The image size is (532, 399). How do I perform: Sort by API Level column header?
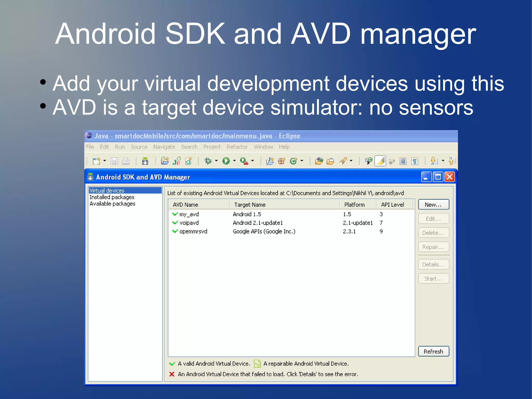[395, 205]
